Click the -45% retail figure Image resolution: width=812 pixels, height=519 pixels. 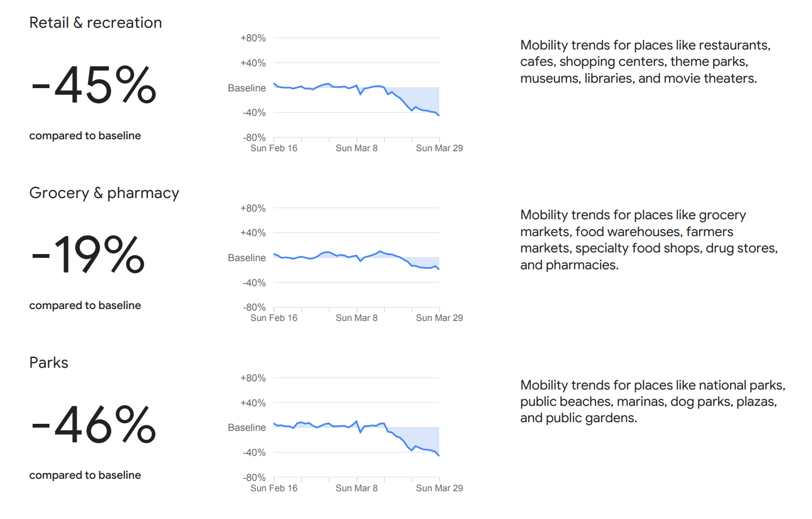pyautogui.click(x=95, y=85)
